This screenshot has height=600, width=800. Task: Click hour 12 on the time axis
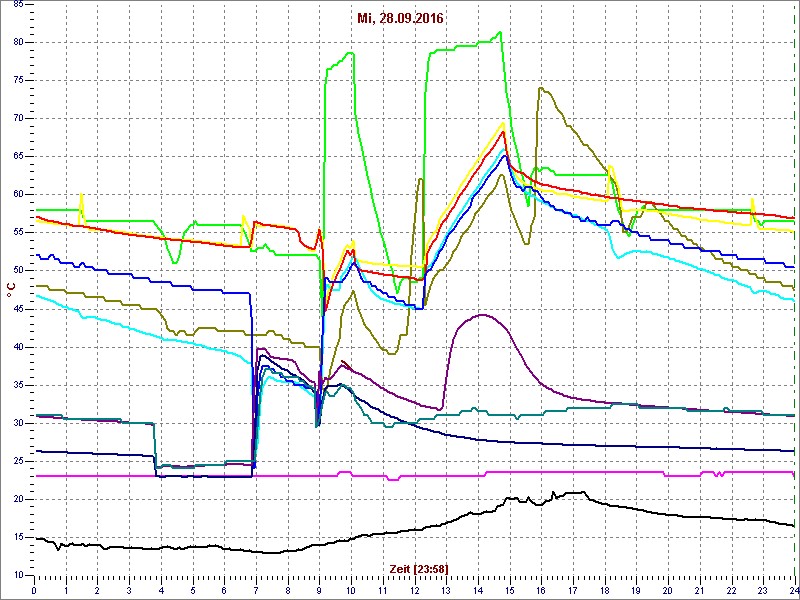coord(414,591)
